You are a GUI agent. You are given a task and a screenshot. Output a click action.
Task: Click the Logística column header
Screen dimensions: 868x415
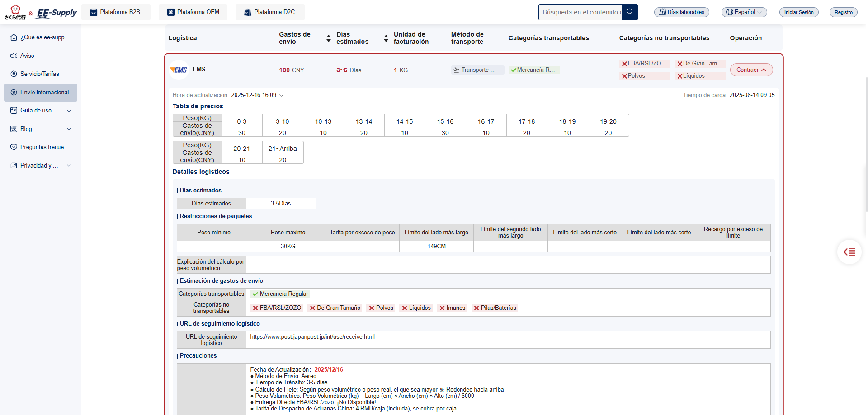click(x=183, y=38)
